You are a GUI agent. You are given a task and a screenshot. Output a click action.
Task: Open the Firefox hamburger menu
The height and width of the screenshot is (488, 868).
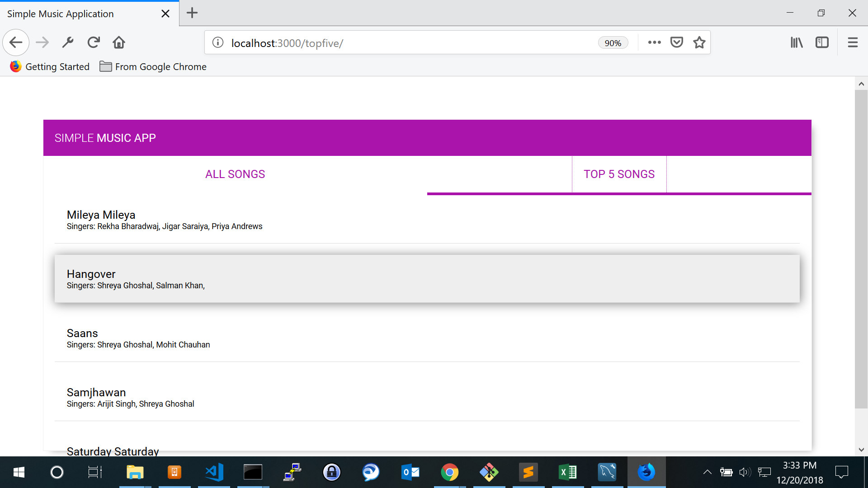pyautogui.click(x=853, y=42)
